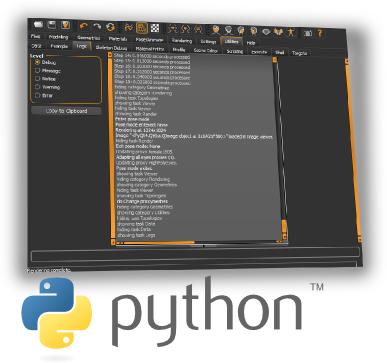Open the Materials tab
387x363 pixels.
[x=118, y=39]
